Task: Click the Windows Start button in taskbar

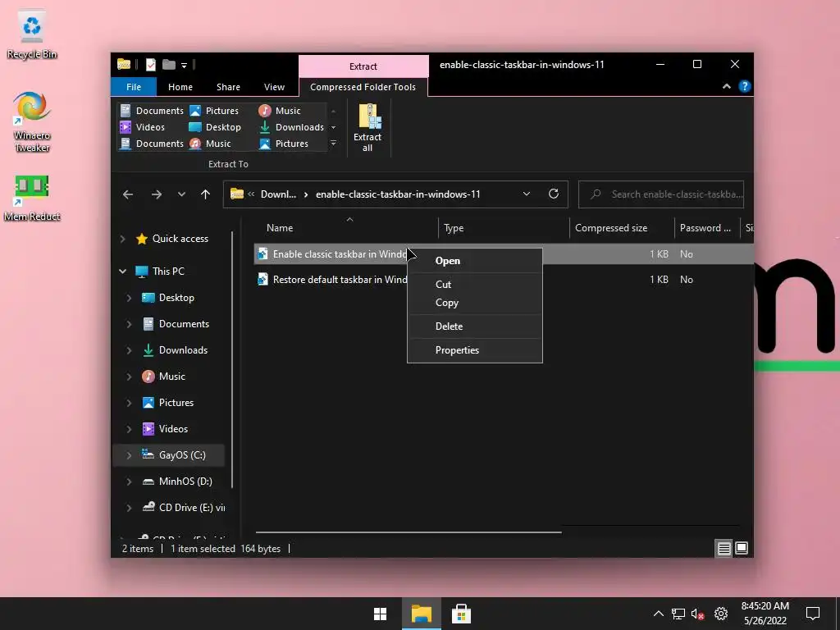Action: tap(381, 614)
